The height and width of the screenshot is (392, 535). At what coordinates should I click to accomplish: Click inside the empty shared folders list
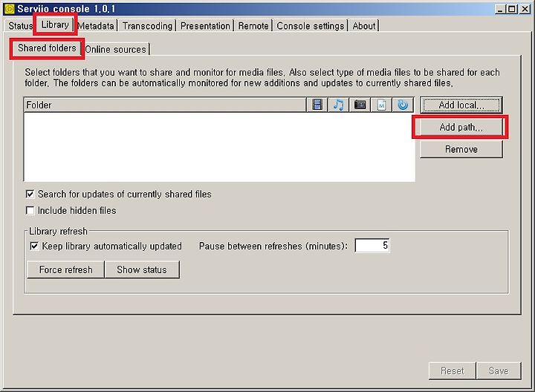(220, 147)
